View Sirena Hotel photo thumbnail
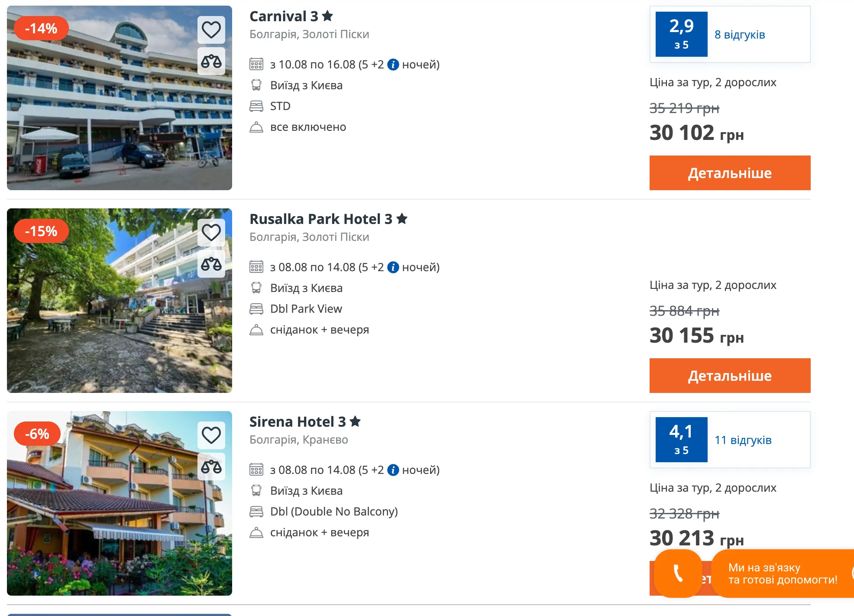 point(120,503)
